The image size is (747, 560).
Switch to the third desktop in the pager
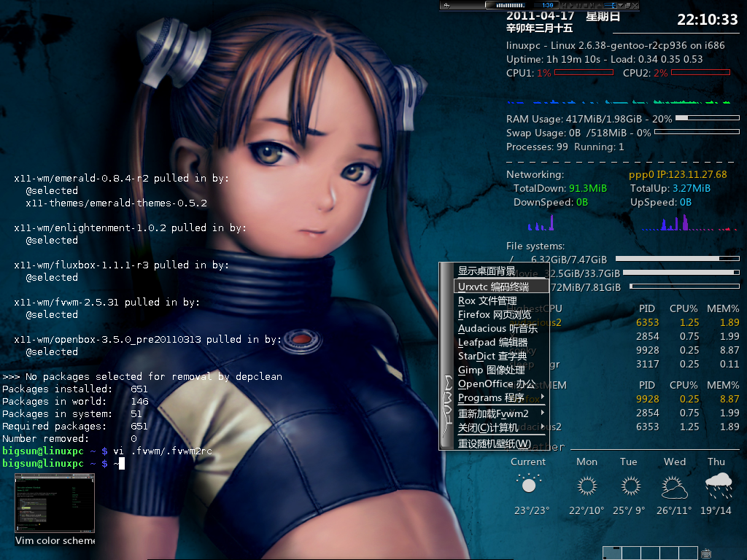(650, 553)
